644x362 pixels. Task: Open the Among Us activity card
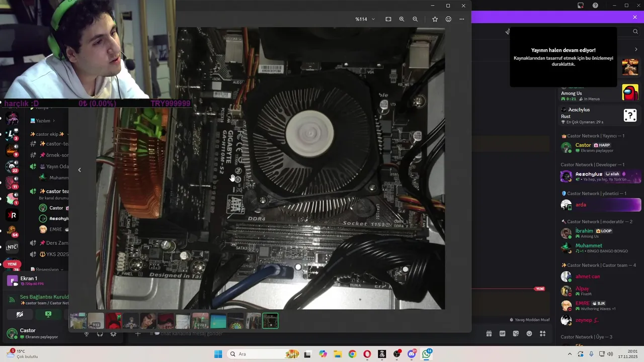(x=600, y=93)
